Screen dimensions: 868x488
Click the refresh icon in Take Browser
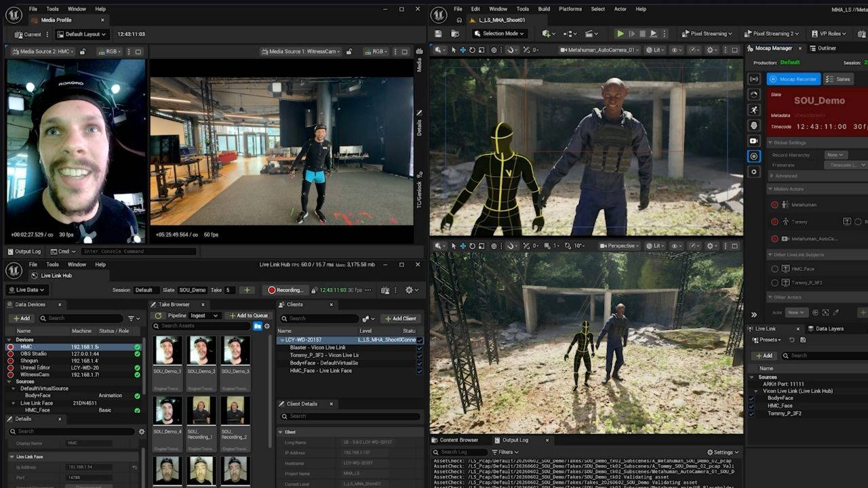[159, 315]
